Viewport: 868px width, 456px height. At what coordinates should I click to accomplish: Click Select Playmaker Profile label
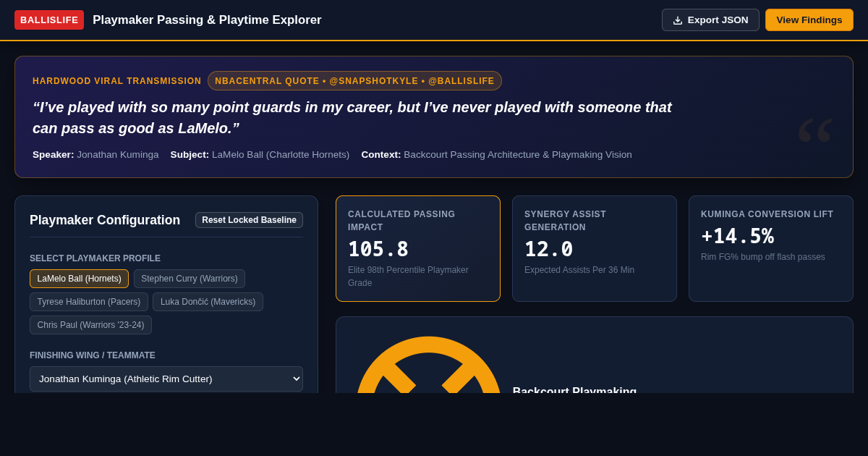click(95, 258)
